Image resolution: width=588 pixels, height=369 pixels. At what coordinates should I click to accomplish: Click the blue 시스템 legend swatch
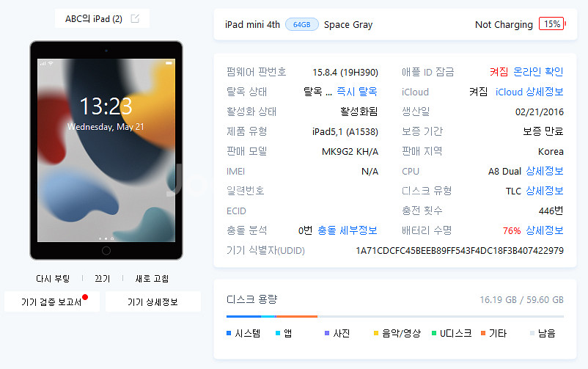[x=229, y=333]
